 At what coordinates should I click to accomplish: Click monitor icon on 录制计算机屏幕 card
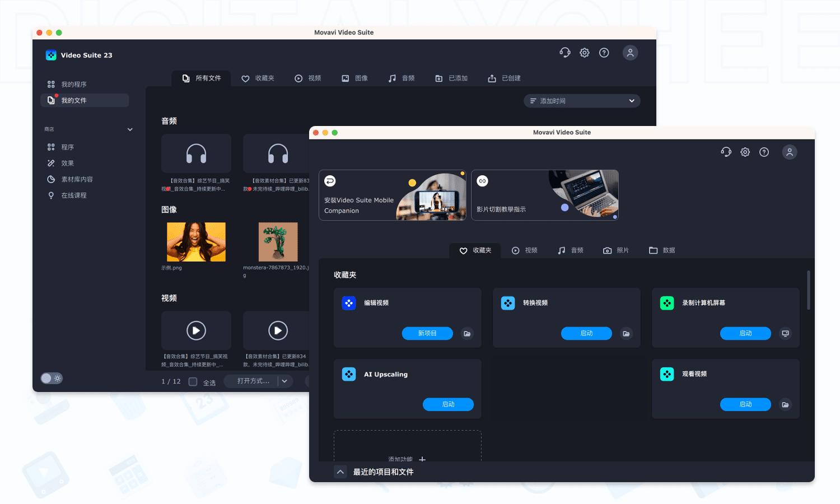click(x=785, y=333)
